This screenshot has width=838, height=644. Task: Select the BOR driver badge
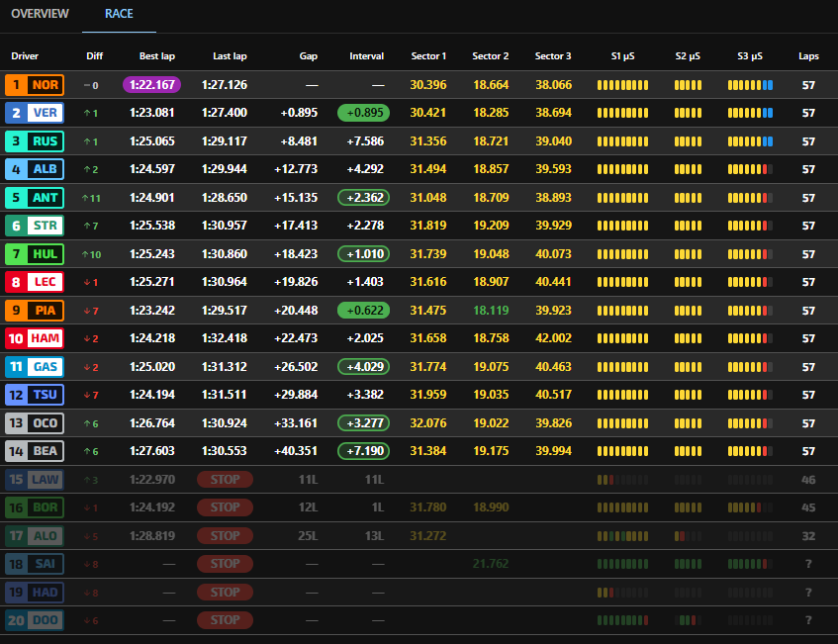tap(35, 507)
